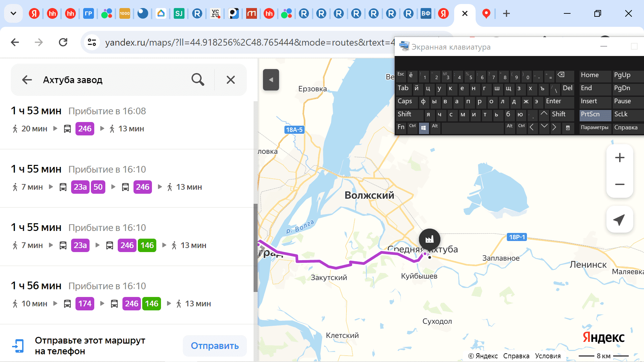
Task: Click bus 246 badge in first route
Action: click(85, 129)
